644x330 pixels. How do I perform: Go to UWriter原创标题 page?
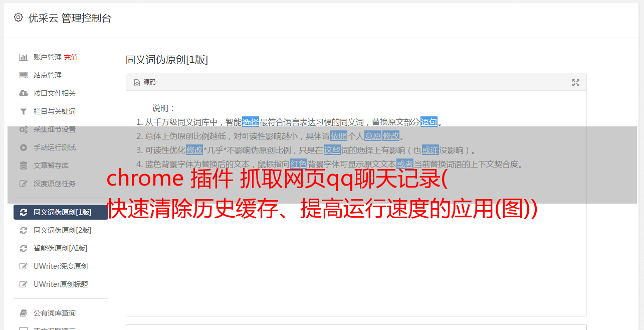(x=61, y=284)
